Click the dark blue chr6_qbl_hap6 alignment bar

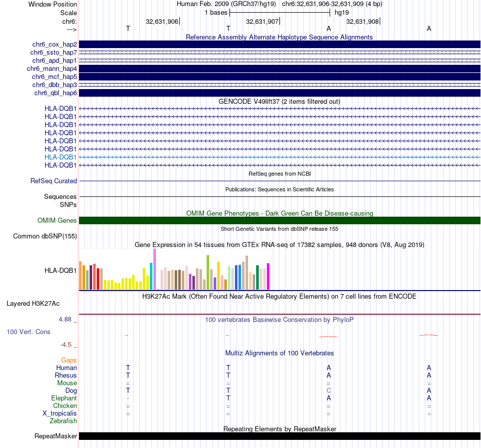coord(279,93)
